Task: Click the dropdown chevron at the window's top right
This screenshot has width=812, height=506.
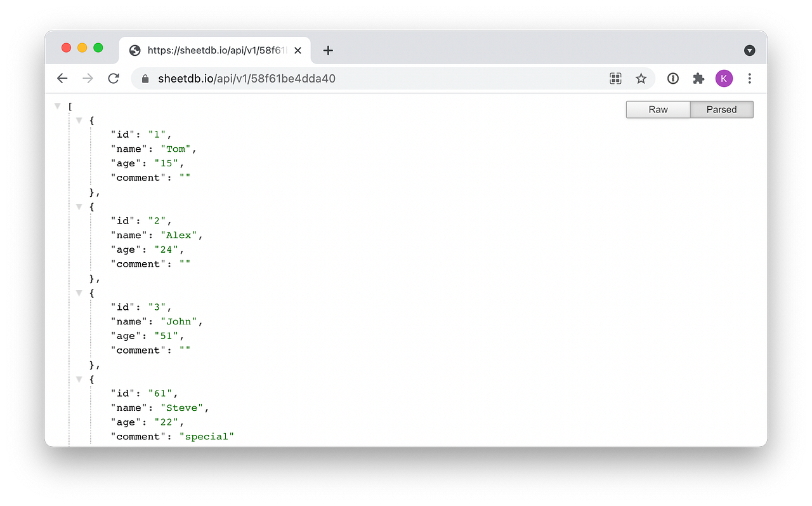Action: [x=749, y=50]
